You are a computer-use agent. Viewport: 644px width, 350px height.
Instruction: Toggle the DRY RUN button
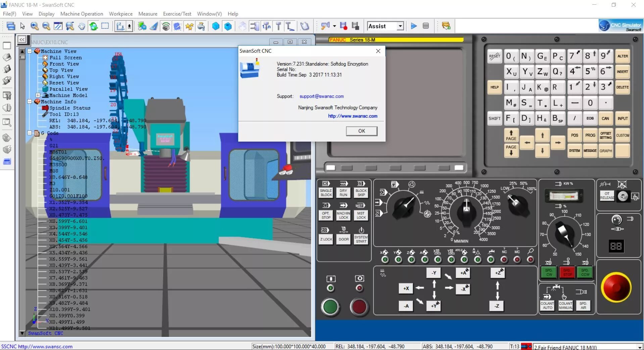pyautogui.click(x=343, y=193)
